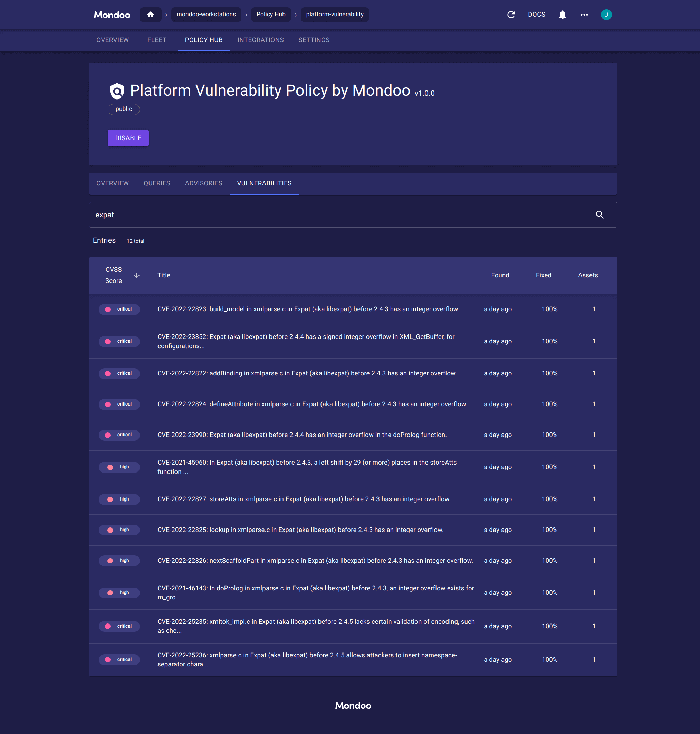700x734 pixels.
Task: Click the critical severity badge on CVE-2022-22823
Action: pos(119,309)
